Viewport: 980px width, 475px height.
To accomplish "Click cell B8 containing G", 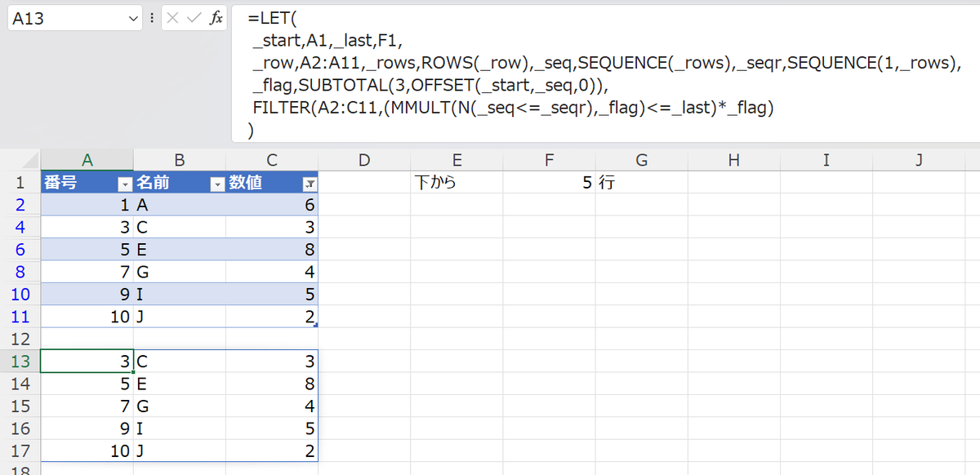I will pyautogui.click(x=180, y=272).
